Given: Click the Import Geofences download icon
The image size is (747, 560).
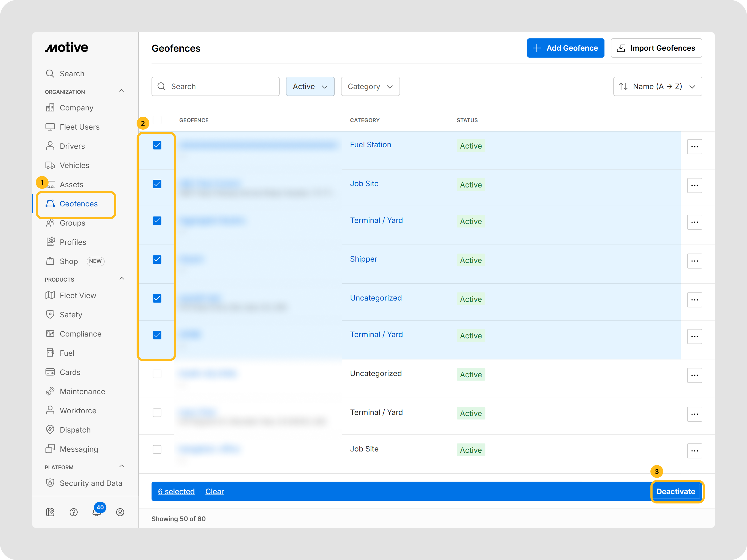Looking at the screenshot, I should coord(621,48).
